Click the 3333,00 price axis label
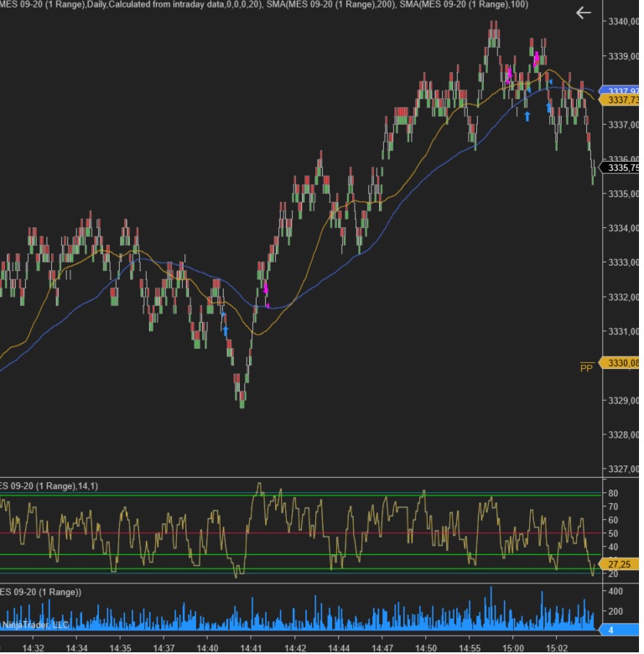Viewport: 644px width, 654px height. (x=623, y=262)
